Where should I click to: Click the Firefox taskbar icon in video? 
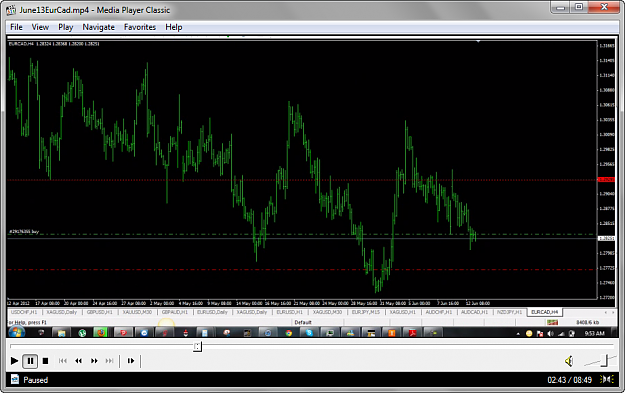click(101, 332)
